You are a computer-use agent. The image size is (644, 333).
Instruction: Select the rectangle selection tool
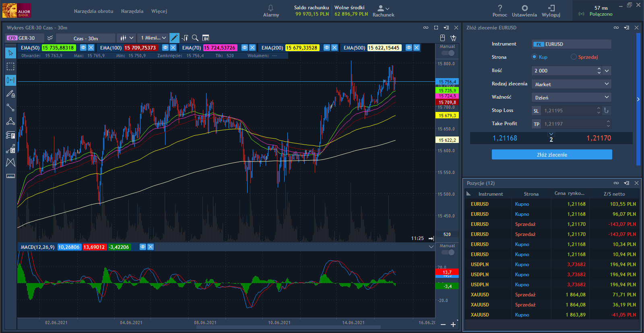(10, 66)
